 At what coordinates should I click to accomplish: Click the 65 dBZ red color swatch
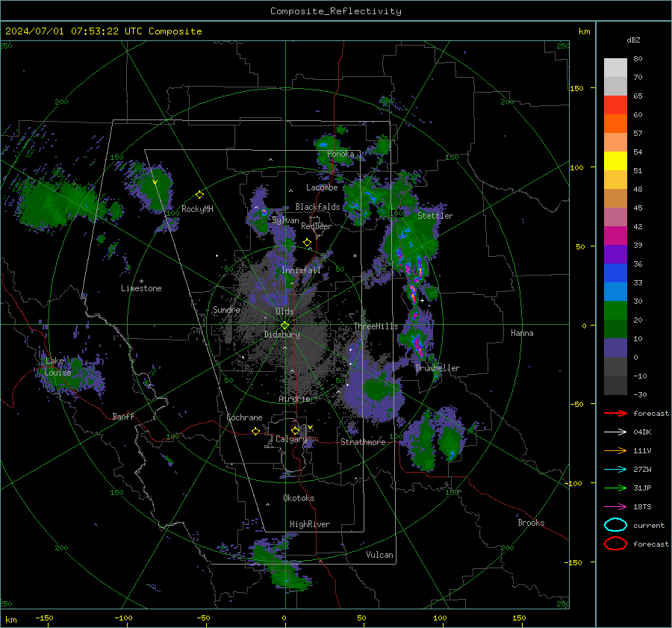coord(615,105)
